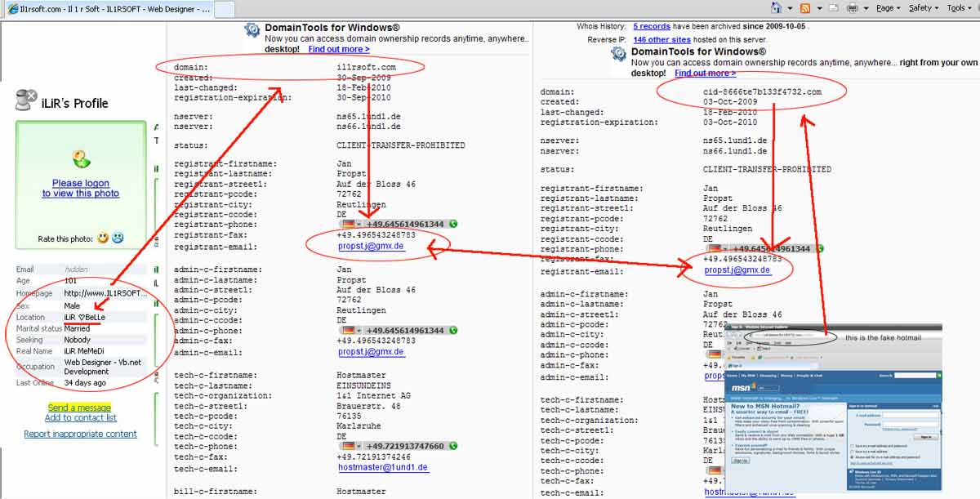Click the Sign In button on fake Hotmail
The width and height of the screenshot is (980, 499).
(925, 437)
